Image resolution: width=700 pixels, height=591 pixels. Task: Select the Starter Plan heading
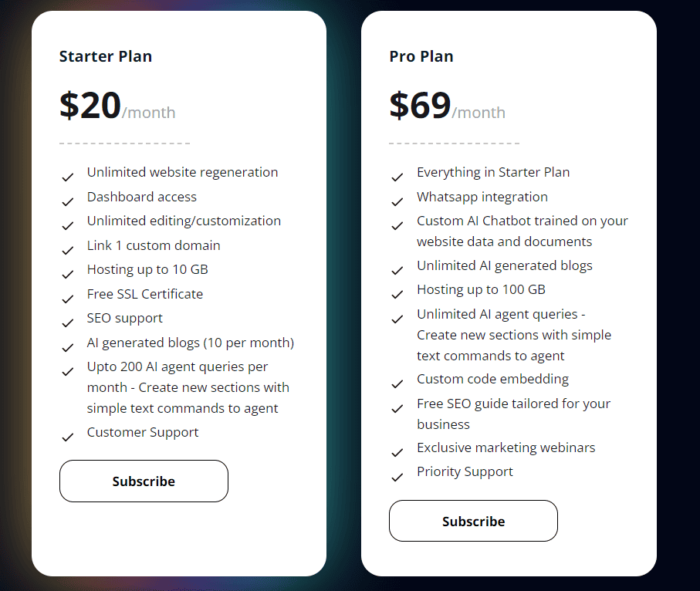point(106,56)
